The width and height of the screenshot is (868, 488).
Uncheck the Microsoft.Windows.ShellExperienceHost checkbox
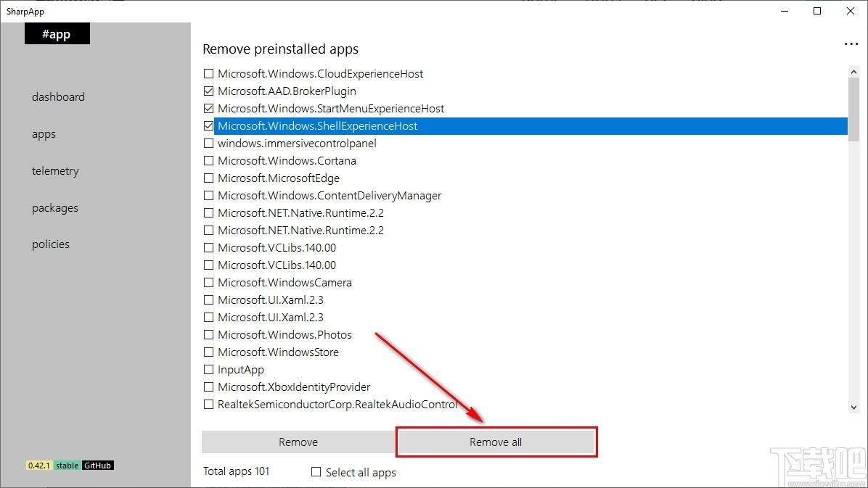click(x=209, y=125)
